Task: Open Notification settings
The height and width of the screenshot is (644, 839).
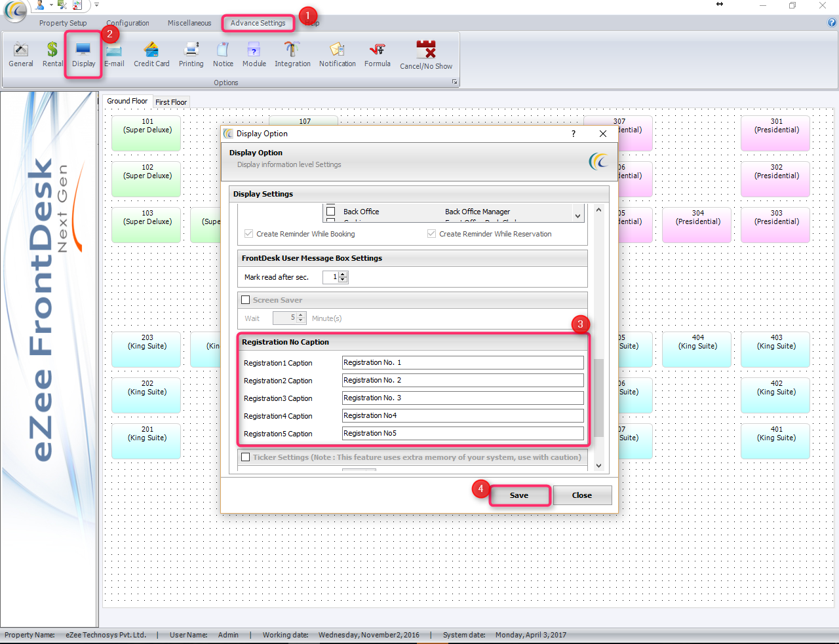Action: tap(338, 54)
